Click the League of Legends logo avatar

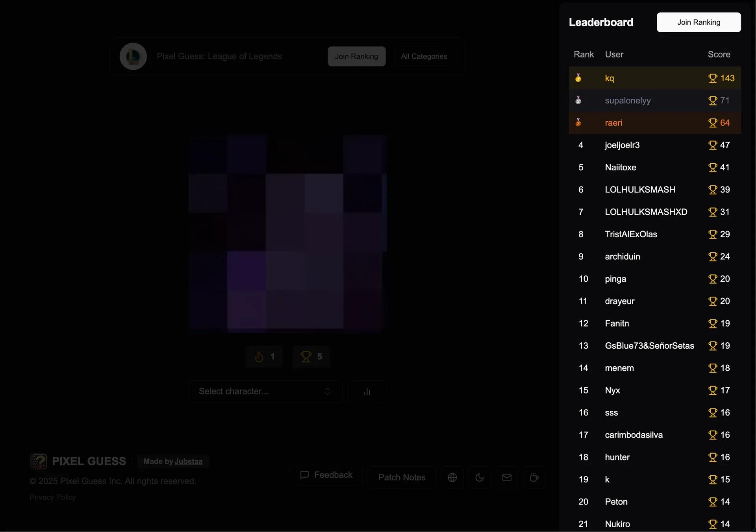[x=133, y=56]
